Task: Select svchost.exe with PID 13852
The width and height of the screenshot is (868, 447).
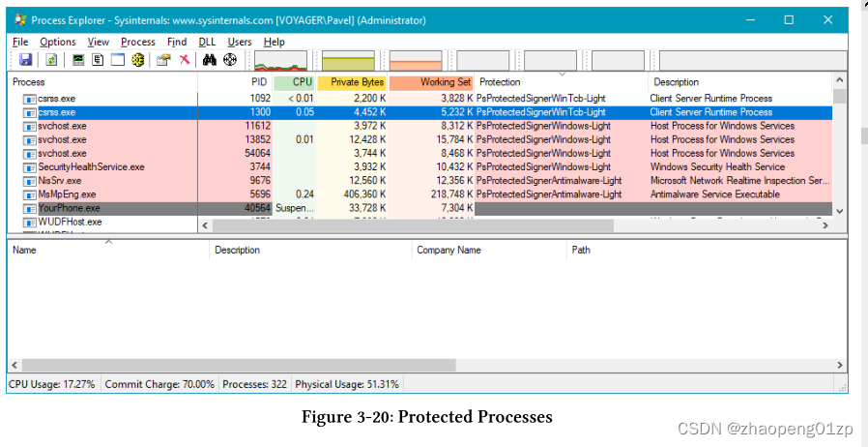Action: click(420, 139)
